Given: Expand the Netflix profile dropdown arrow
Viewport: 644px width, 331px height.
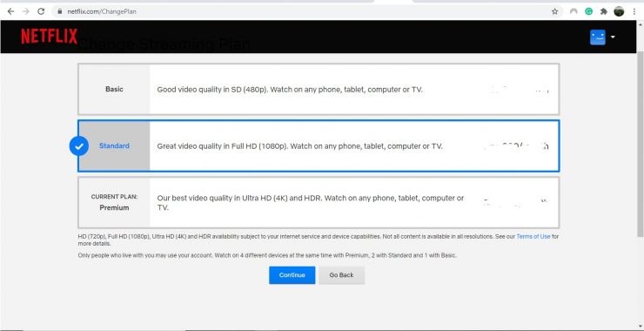Looking at the screenshot, I should pyautogui.click(x=613, y=37).
